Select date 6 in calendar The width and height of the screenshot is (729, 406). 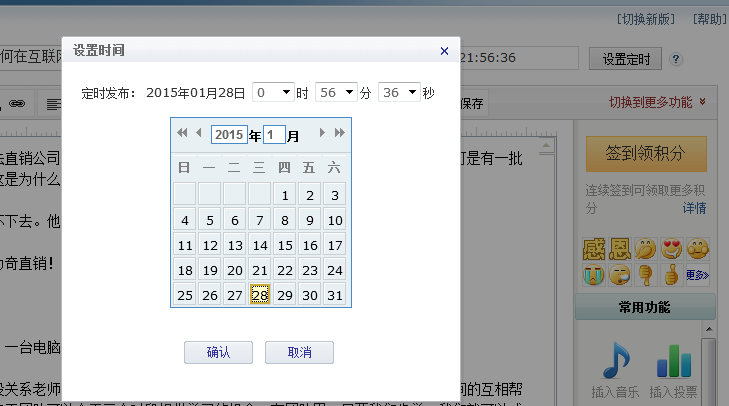235,220
